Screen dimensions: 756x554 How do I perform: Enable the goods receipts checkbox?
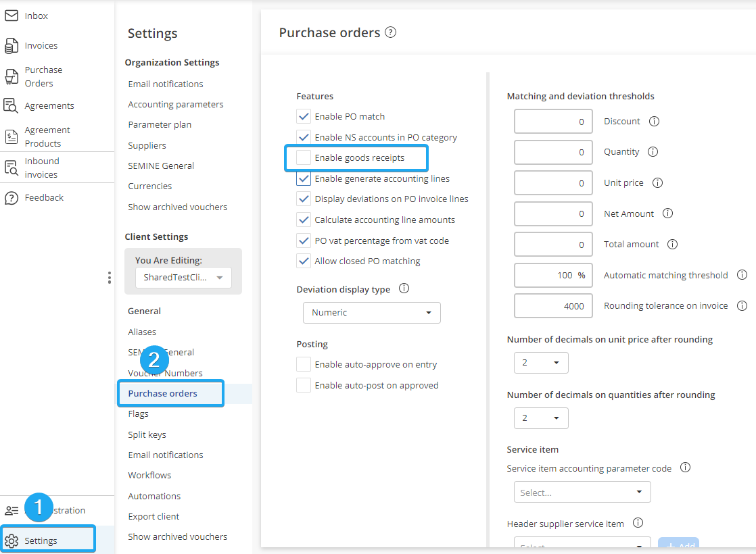pos(304,157)
